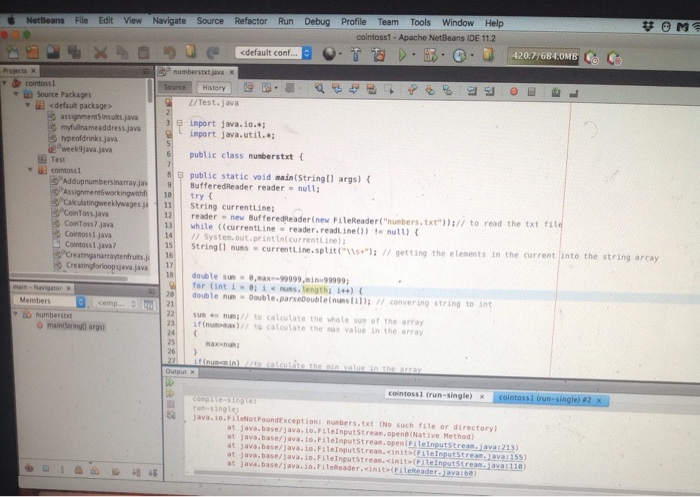Toggle the History editor view button
Image resolution: width=700 pixels, height=497 pixels.
[214, 88]
